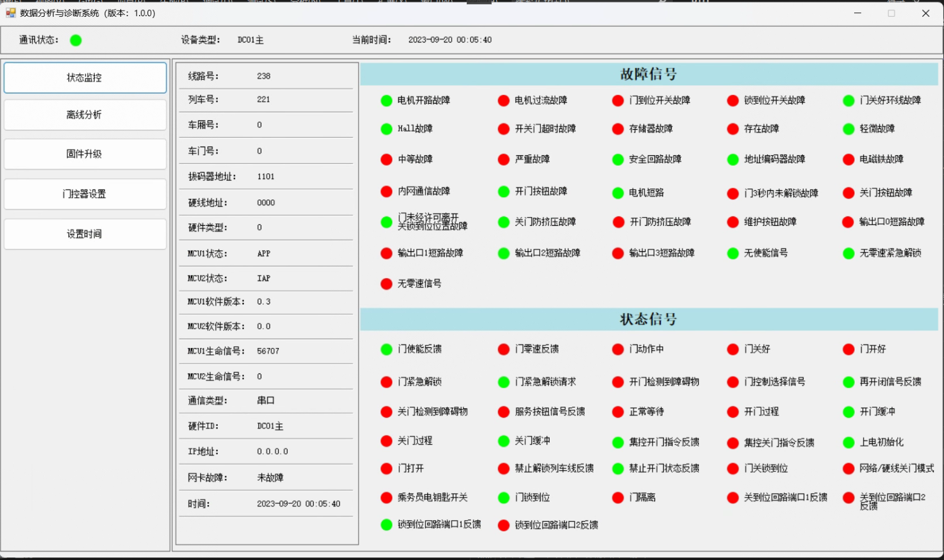
Task: Click the MCU1软件版本 value 0.3
Action: pyautogui.click(x=264, y=302)
